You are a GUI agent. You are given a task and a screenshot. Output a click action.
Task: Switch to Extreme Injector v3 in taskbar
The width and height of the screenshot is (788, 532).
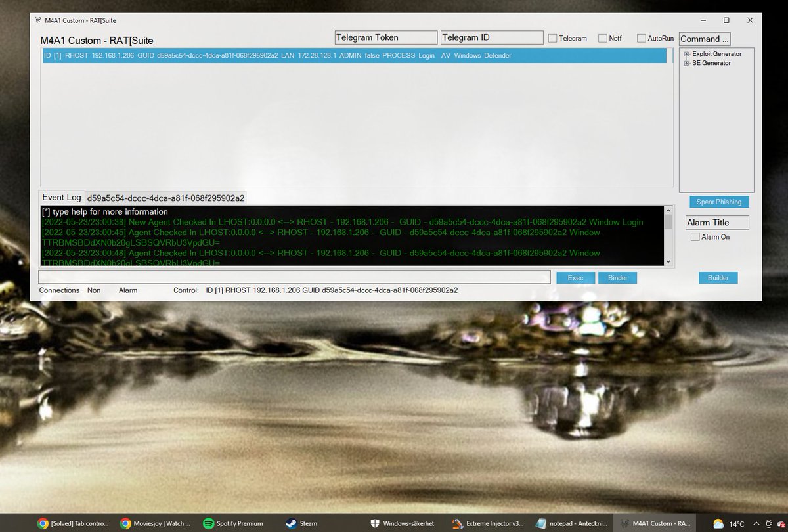487,523
